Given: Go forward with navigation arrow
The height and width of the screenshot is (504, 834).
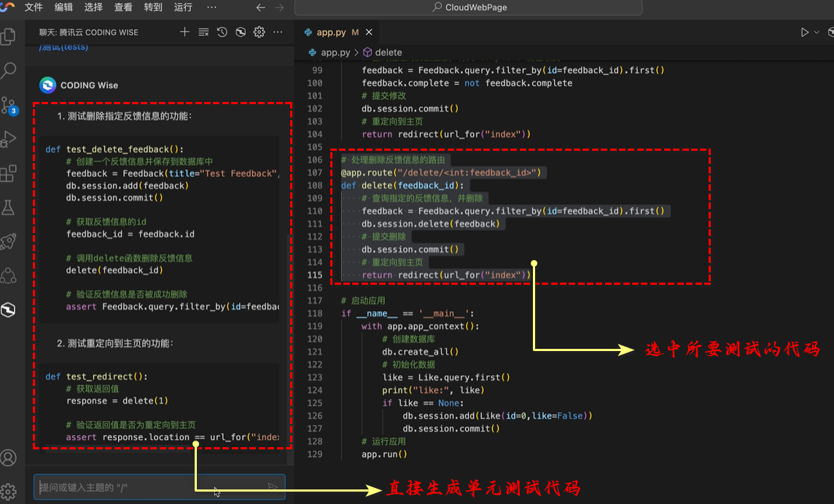Looking at the screenshot, I should (278, 7).
